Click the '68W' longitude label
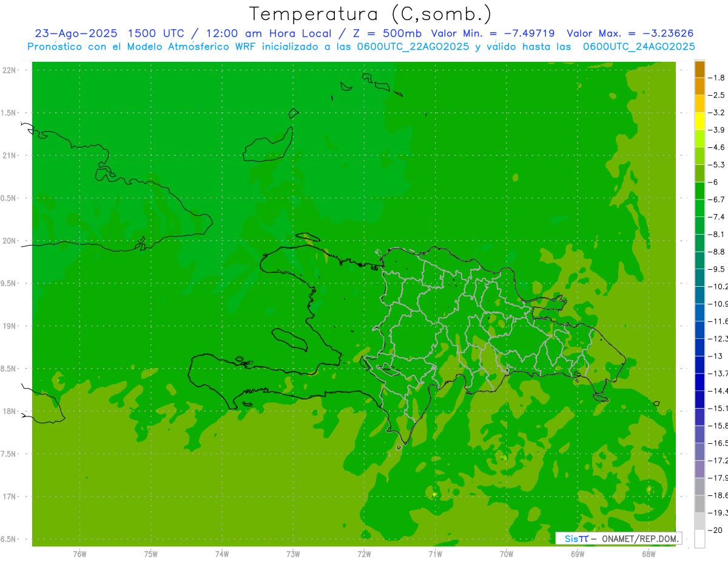 649,554
